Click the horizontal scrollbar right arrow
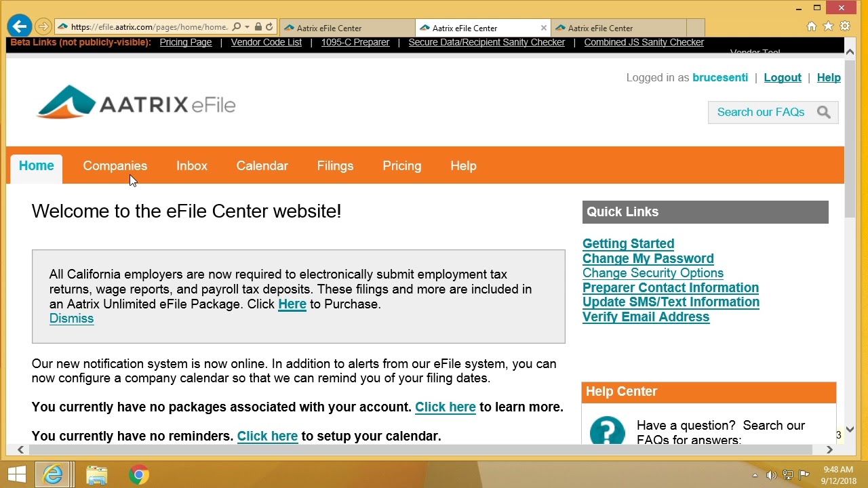This screenshot has height=488, width=868. tap(829, 449)
